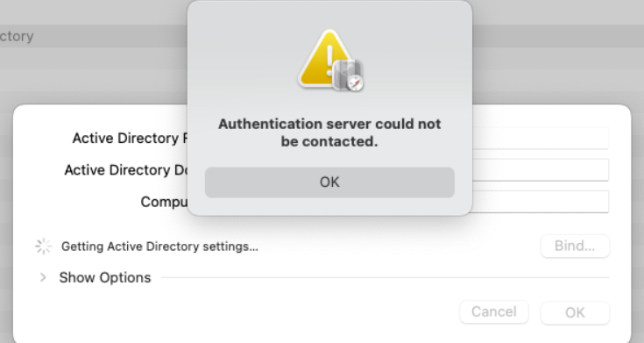
Task: Click the compass badge on alert icon
Action: coord(356,82)
